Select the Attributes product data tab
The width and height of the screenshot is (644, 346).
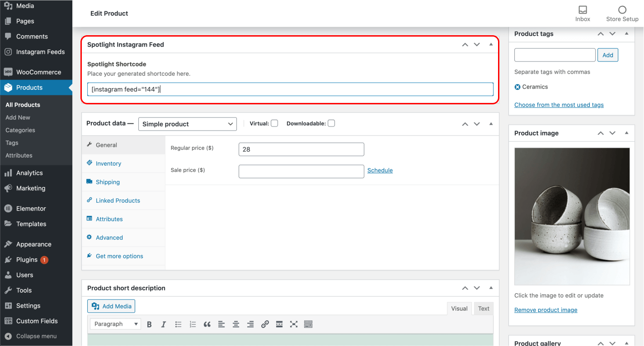click(x=123, y=219)
